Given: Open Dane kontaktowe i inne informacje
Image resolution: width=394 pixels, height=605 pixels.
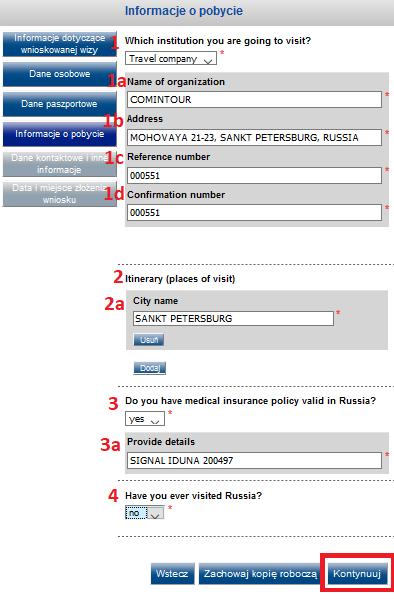Looking at the screenshot, I should coord(59,164).
